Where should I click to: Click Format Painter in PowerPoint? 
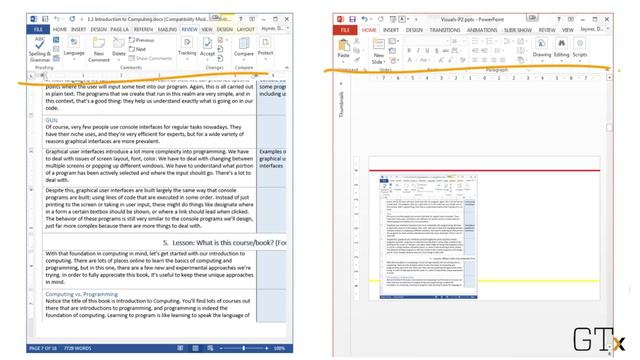click(x=356, y=60)
